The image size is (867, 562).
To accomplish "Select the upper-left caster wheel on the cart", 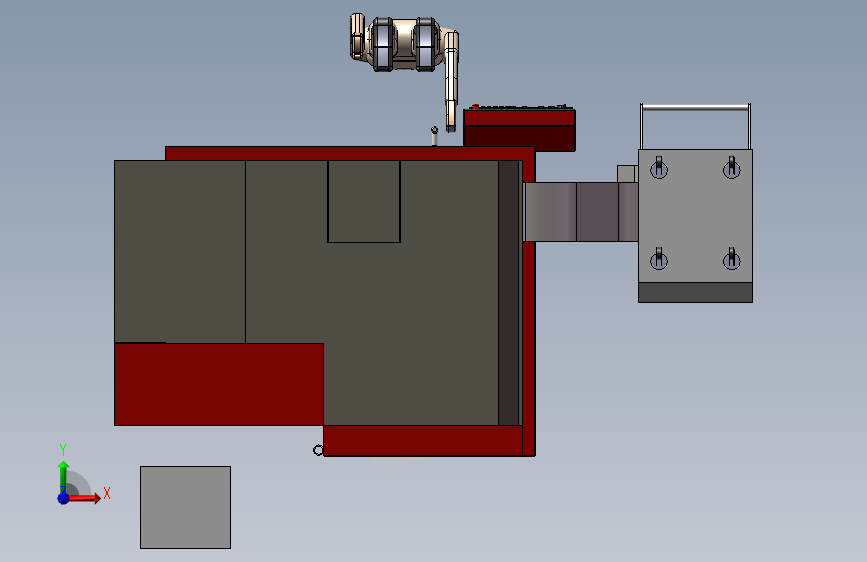I will (x=659, y=168).
